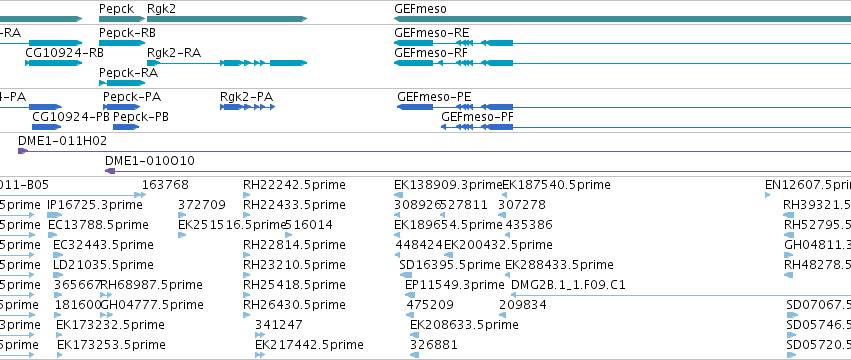Open protein feature Pepck-PA
Viewport: 851px width, 360px height.
click(132, 97)
